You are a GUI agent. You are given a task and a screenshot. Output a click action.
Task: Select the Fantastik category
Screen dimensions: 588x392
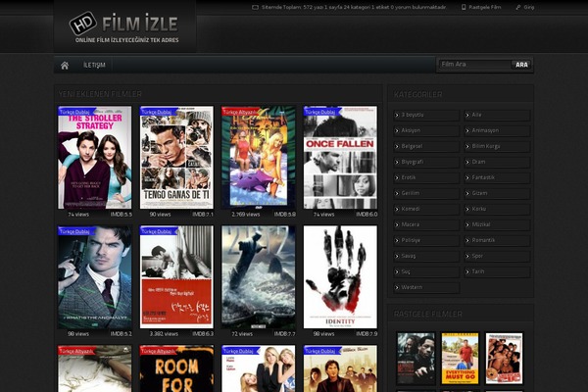tap(497, 177)
